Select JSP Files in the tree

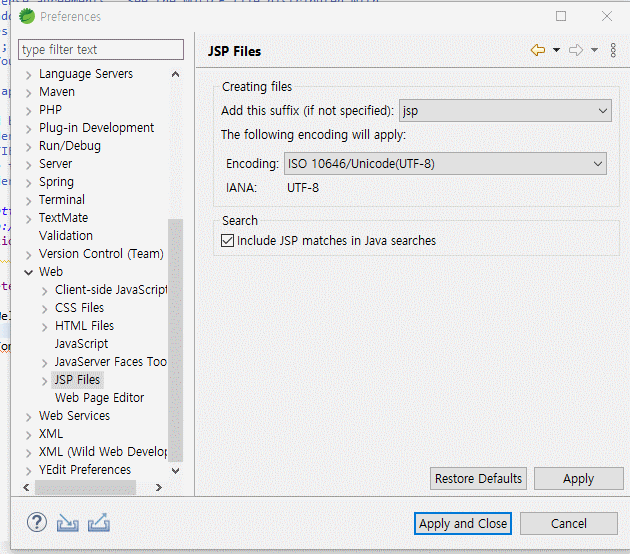coord(77,380)
